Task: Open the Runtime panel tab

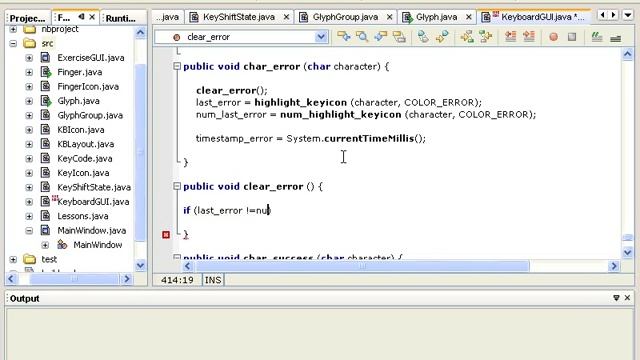Action: (120, 18)
